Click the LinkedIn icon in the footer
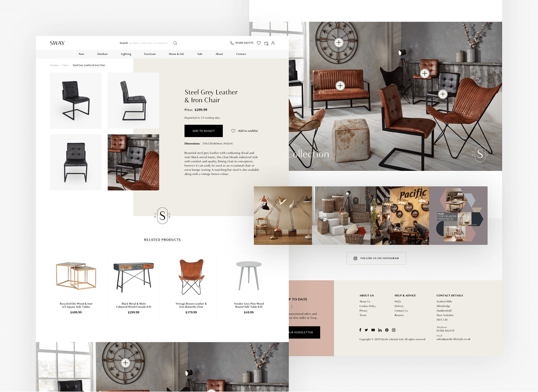Screen dimensions: 538x392 (380, 330)
